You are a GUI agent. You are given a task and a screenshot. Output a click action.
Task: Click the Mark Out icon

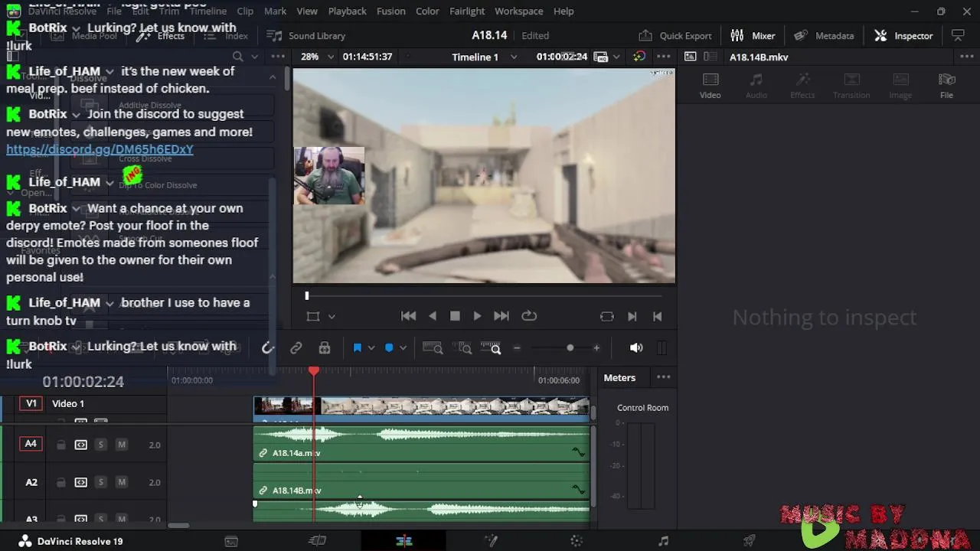point(657,316)
